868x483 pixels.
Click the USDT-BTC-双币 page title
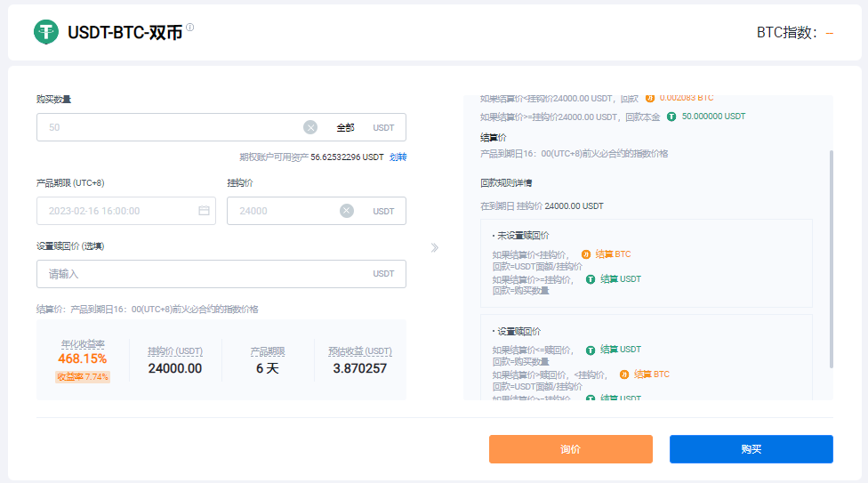click(125, 33)
